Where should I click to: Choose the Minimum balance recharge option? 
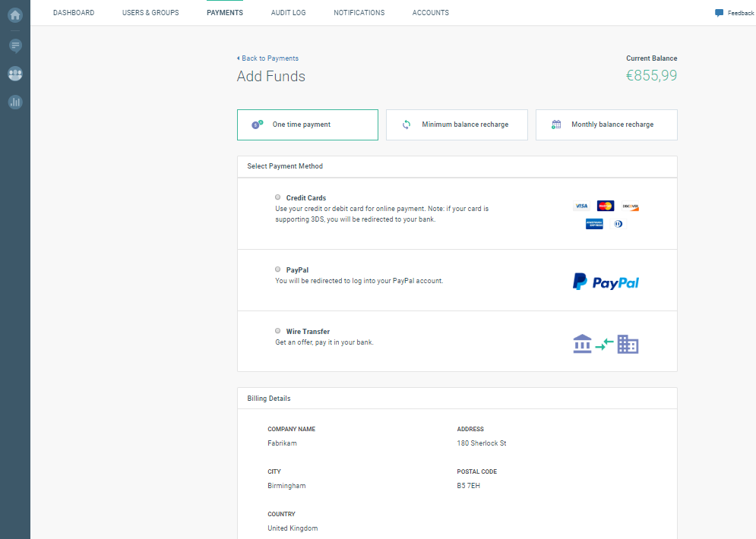click(457, 125)
